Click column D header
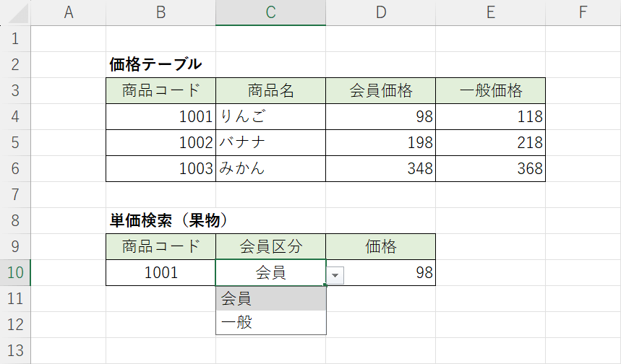Viewport: 621px width, 364px height. click(380, 12)
